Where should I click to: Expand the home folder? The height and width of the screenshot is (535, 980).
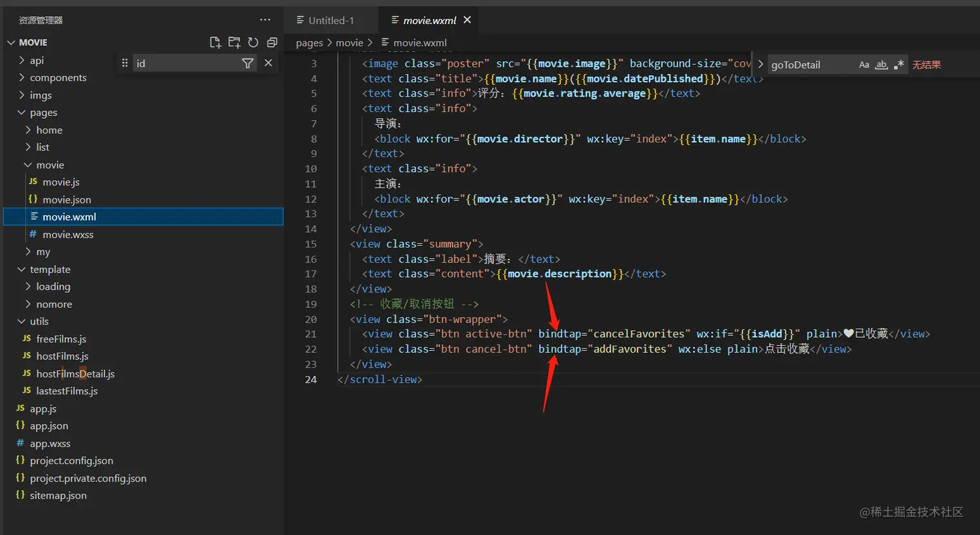click(x=28, y=130)
